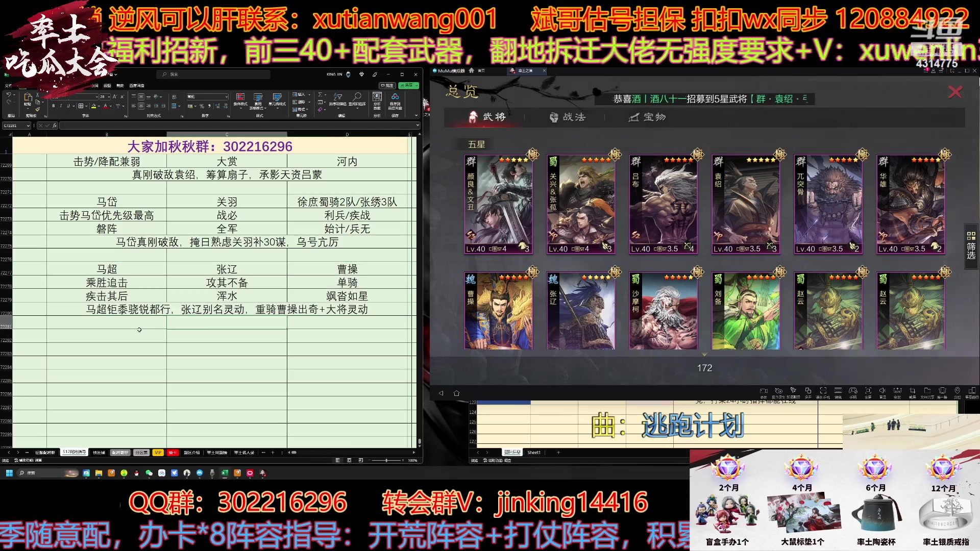Click Save to Baidu Netdisk ribbon icon
This screenshot has height=551, width=980.
[x=395, y=96]
